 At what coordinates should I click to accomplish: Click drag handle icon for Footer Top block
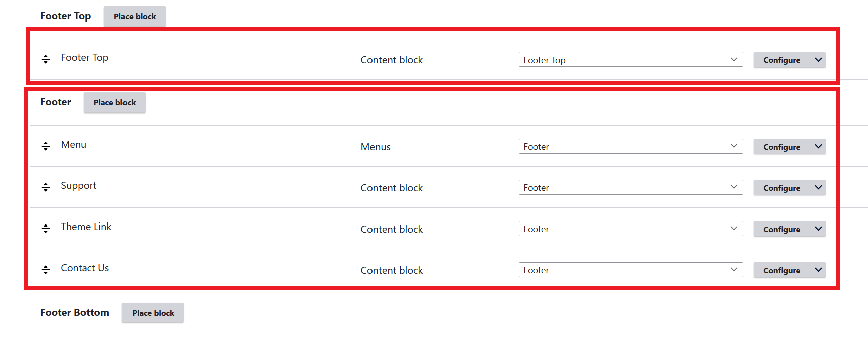click(46, 59)
